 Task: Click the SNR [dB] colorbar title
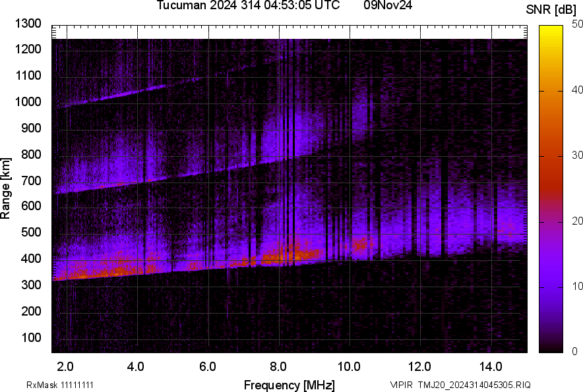tap(551, 10)
